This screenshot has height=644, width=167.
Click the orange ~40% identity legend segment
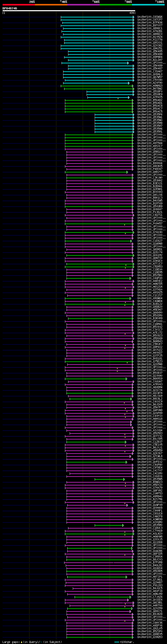click(51, 5)
